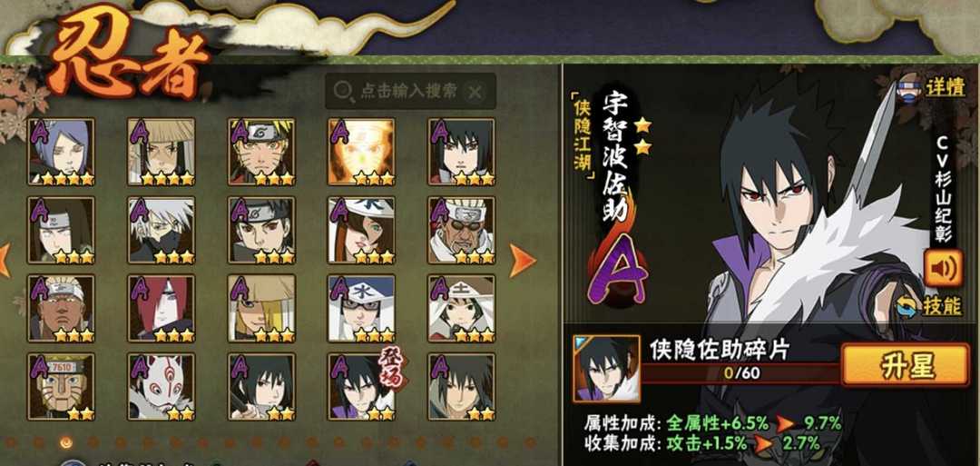This screenshot has height=466, width=980.
Task: Select Konan's purple-haired ninja portrait
Action: (62, 152)
